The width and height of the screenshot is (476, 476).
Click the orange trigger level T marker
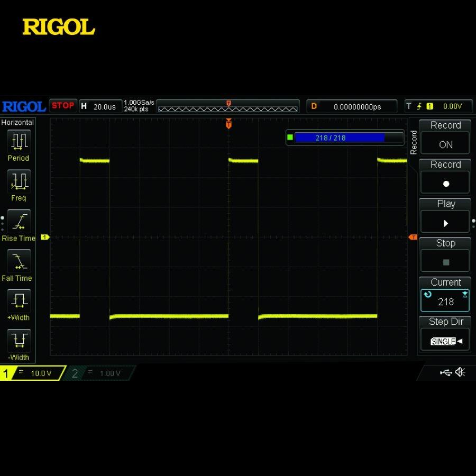(x=413, y=237)
